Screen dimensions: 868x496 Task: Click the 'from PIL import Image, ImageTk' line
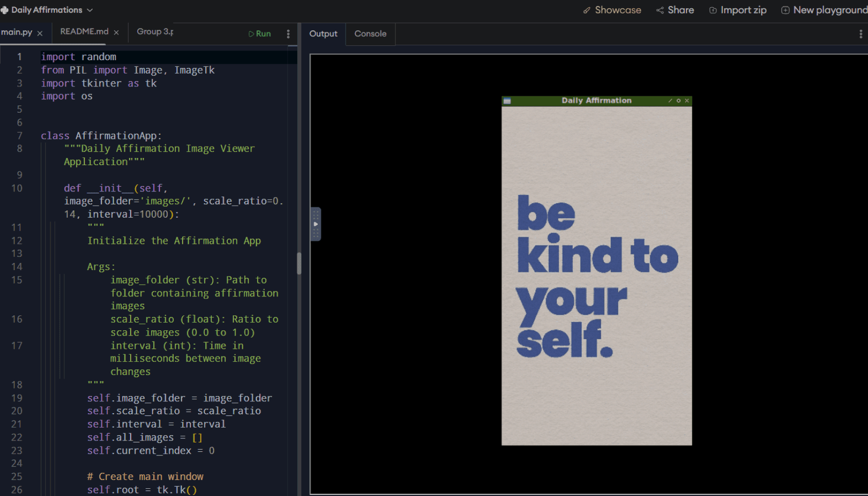click(x=128, y=70)
